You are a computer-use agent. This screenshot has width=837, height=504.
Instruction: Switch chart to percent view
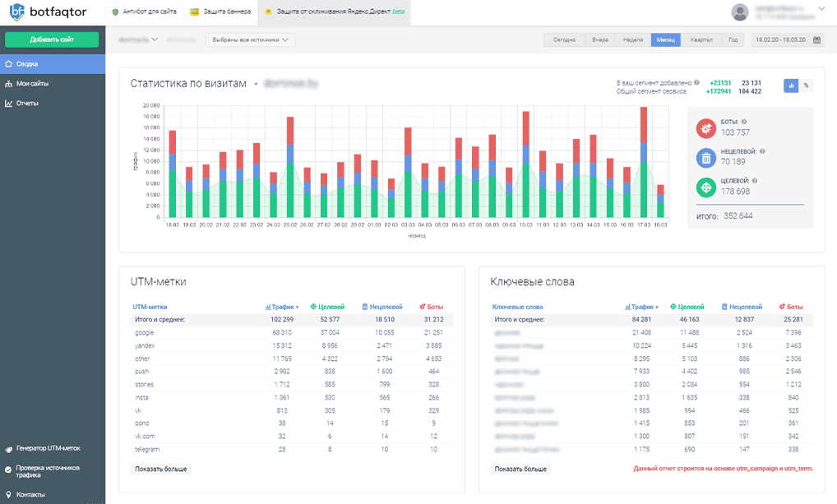pyautogui.click(x=806, y=85)
